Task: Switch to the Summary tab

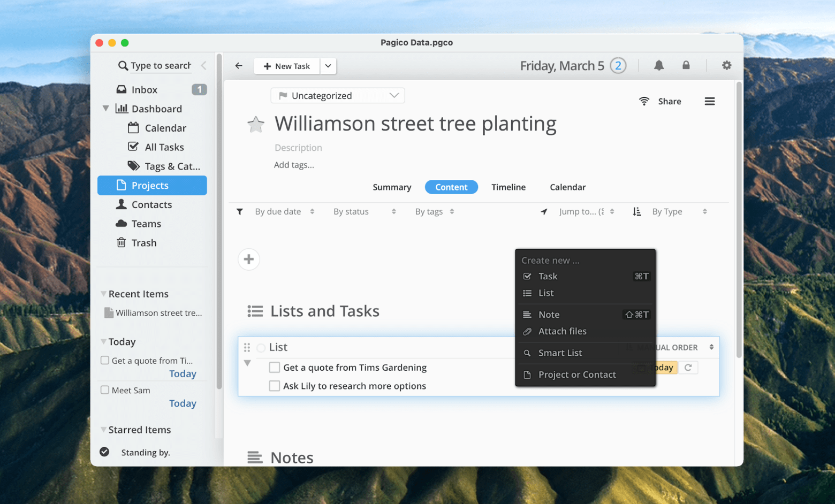Action: tap(392, 187)
